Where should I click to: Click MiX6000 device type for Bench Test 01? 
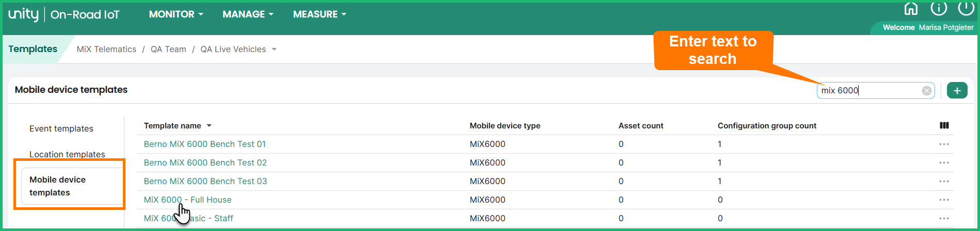point(487,144)
